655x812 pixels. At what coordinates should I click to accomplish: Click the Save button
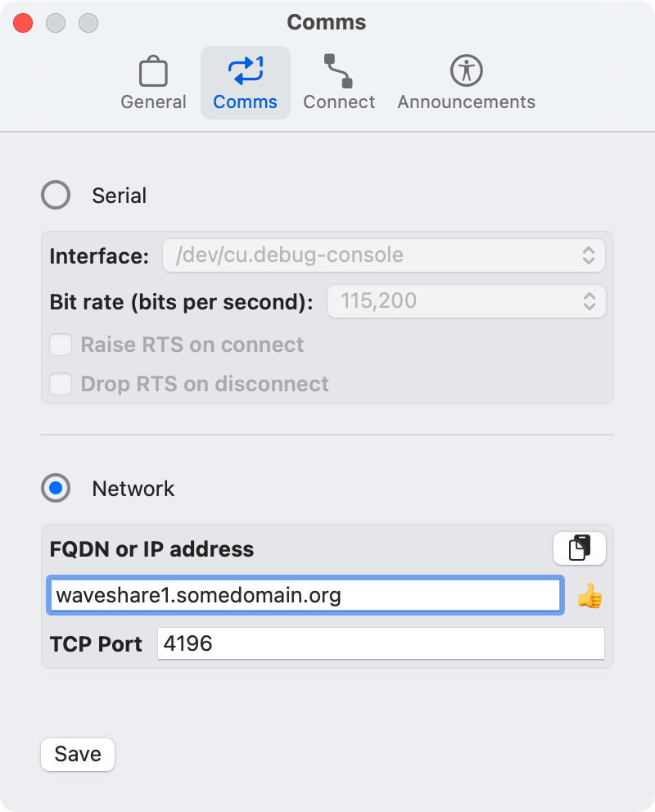[78, 754]
